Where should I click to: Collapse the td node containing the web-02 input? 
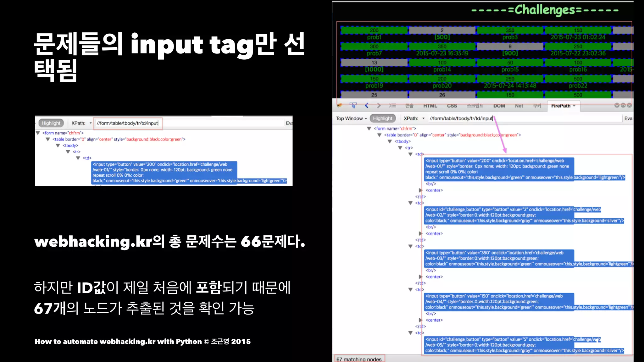[410, 203]
